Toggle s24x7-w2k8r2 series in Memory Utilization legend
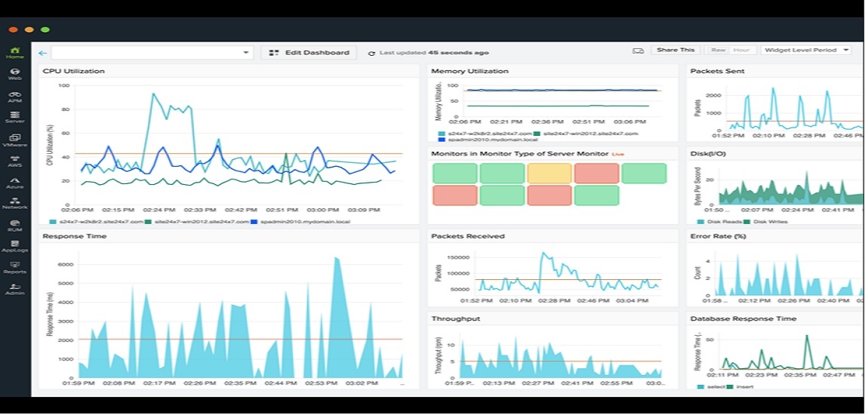This screenshot has height=415, width=868. (x=485, y=134)
